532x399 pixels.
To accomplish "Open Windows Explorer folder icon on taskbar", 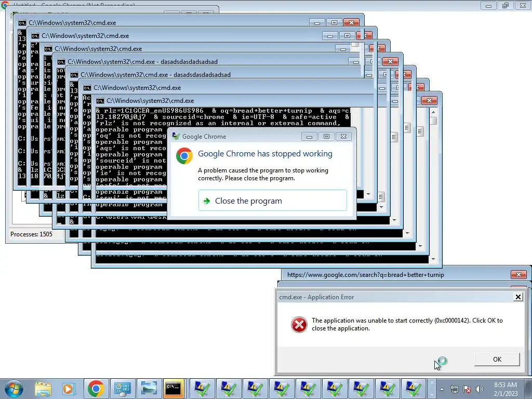I will click(43, 389).
